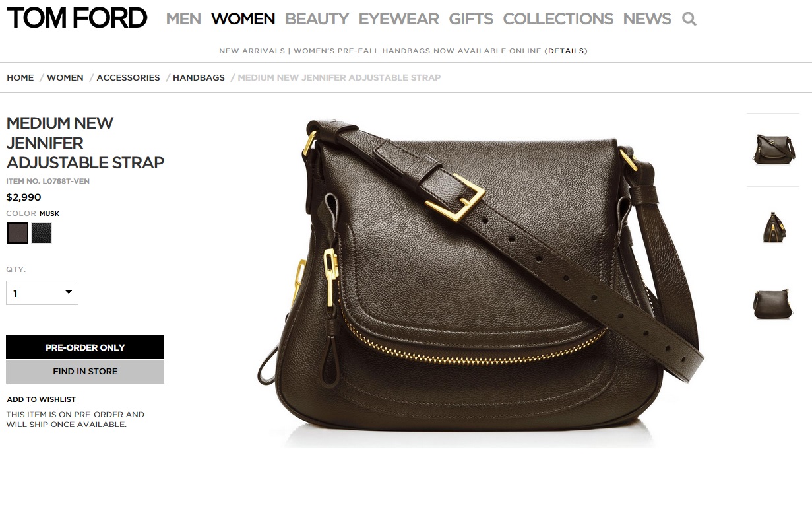Open the DETAILS link in banner
This screenshot has height=511, width=812.
click(x=566, y=51)
